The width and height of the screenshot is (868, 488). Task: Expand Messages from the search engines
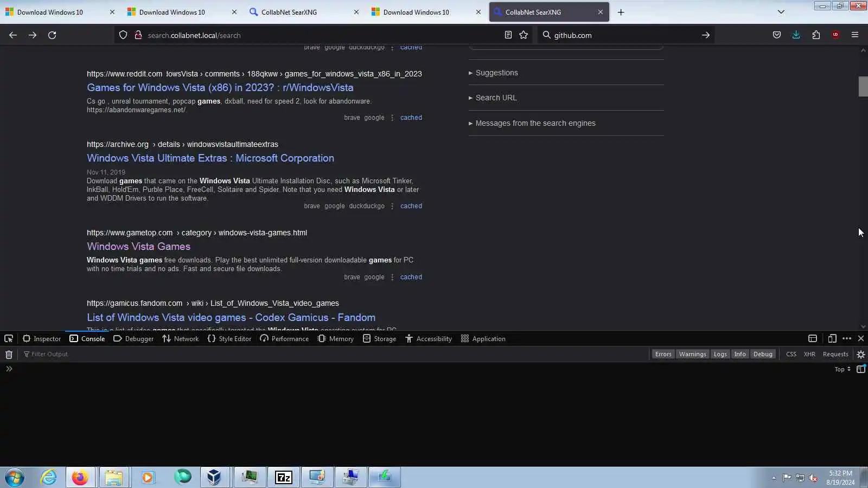click(x=532, y=123)
